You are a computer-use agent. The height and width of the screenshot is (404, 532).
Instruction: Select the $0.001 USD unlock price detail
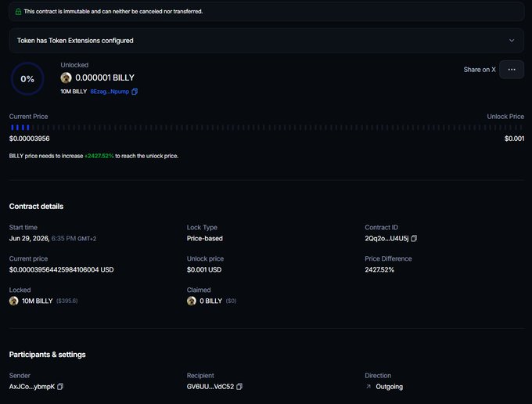204,269
